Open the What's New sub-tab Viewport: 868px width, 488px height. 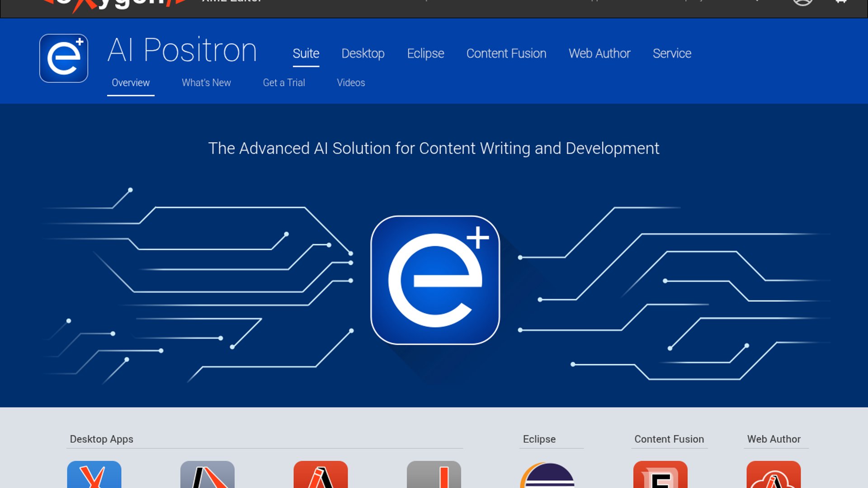[x=206, y=83]
